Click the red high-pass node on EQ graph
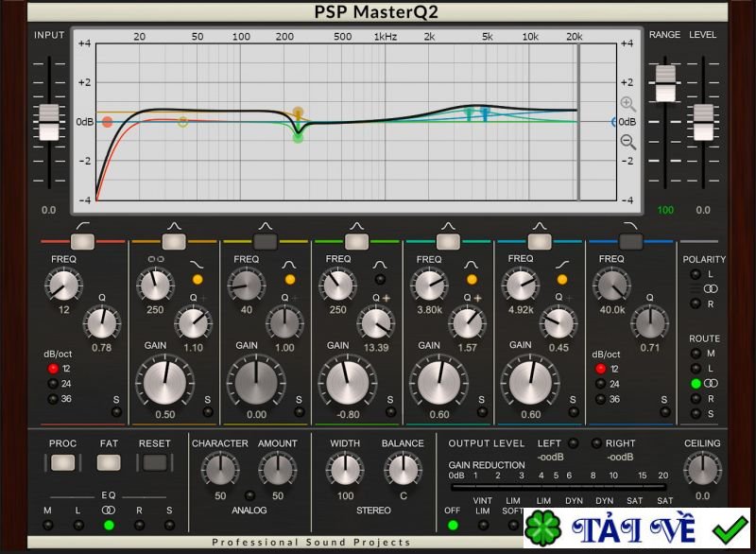Screen dimensions: 756x554 107,122
